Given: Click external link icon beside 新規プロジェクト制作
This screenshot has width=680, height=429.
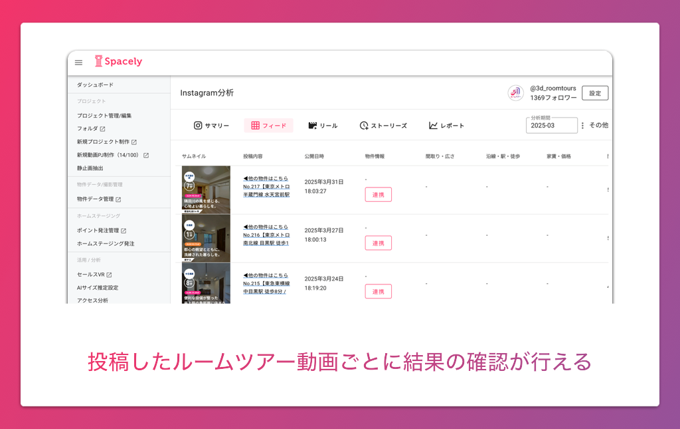Looking at the screenshot, I should click(x=134, y=142).
